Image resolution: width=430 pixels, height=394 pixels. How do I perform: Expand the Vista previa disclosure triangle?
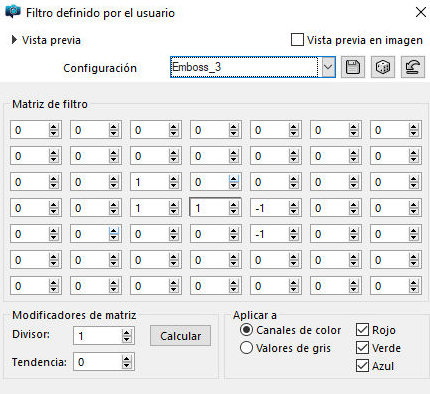14,40
